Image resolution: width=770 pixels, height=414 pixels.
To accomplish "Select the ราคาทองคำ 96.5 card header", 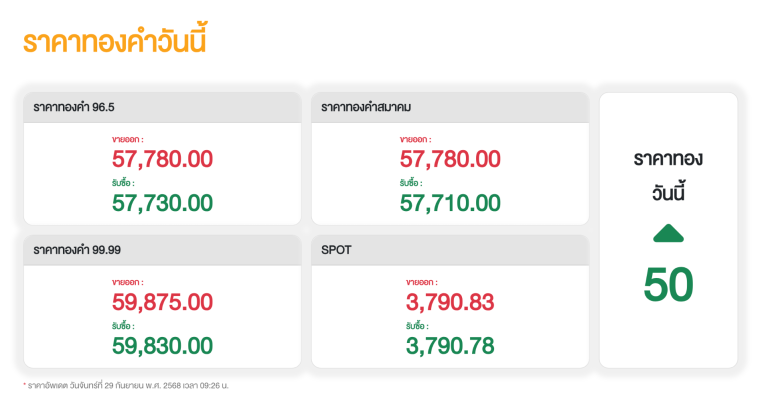I will (162, 107).
